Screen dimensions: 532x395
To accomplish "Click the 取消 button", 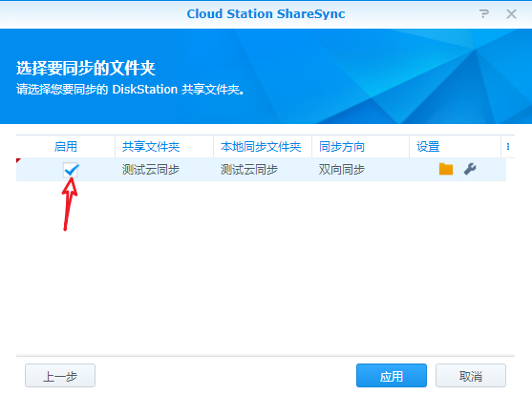I will (x=471, y=376).
